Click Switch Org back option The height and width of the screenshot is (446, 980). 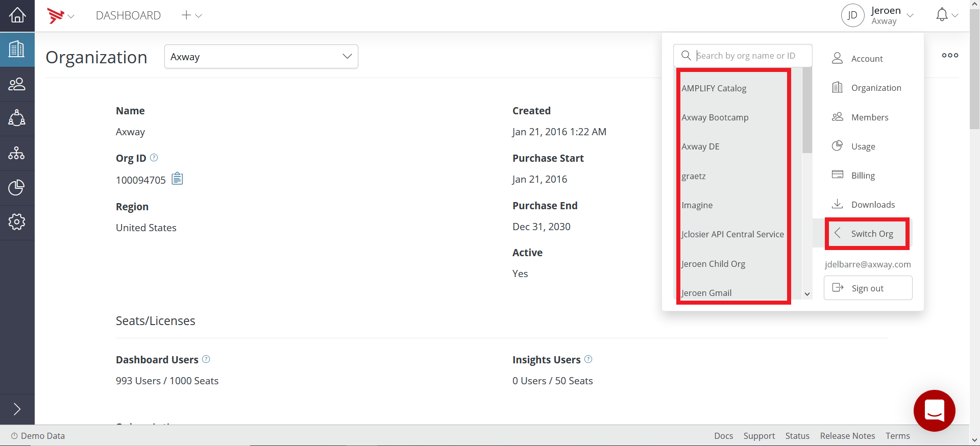click(867, 234)
